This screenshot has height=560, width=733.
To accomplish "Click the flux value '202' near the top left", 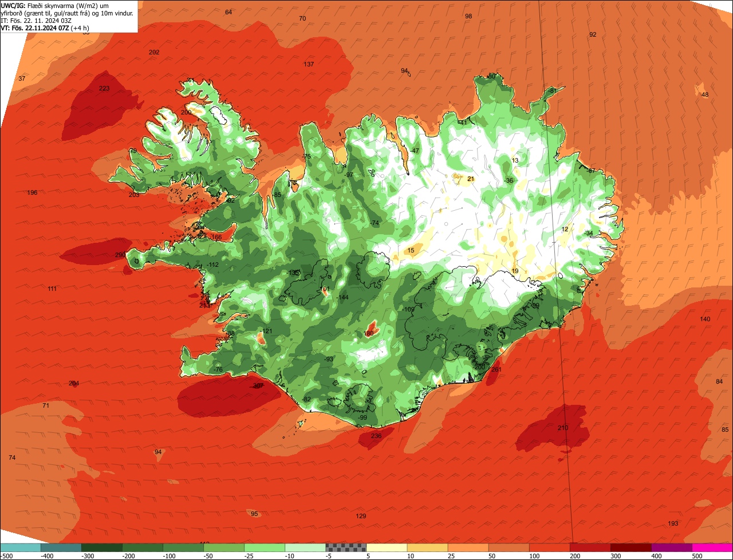I will [x=154, y=53].
